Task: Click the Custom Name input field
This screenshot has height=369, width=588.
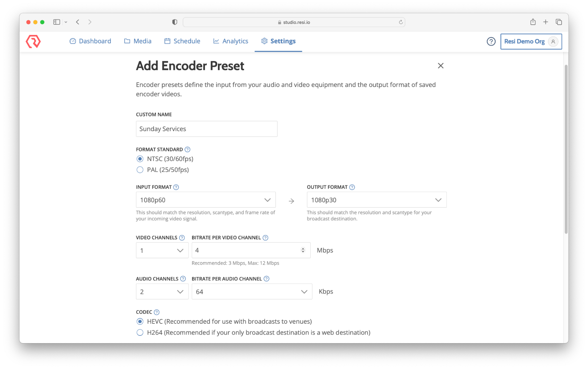Action: coord(206,129)
